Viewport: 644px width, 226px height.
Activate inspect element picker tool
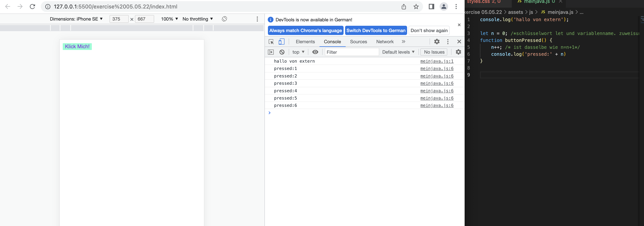pos(271,42)
